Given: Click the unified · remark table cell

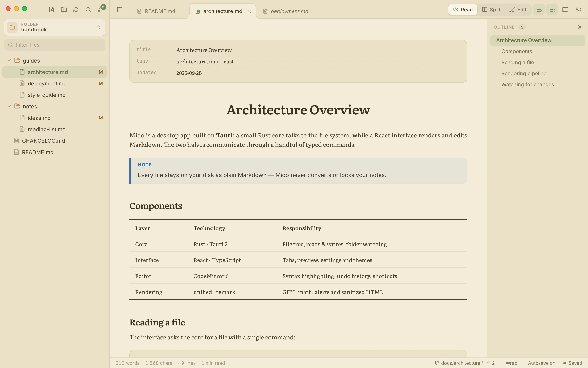Looking at the screenshot, I should pos(214,292).
